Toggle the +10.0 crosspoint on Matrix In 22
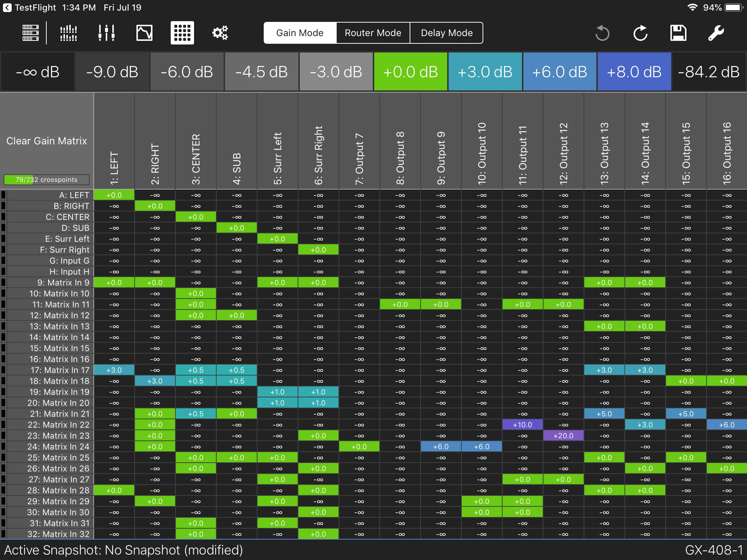Viewport: 747px width, 560px height. point(522,425)
